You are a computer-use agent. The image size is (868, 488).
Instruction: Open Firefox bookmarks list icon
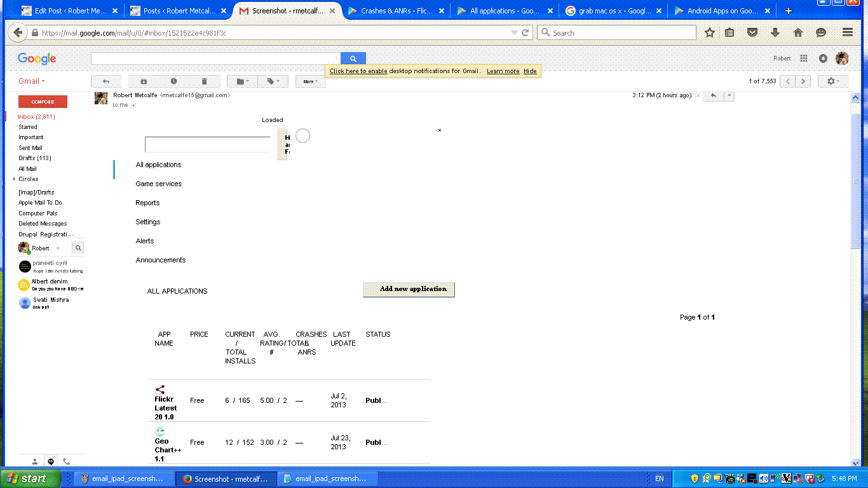coord(729,32)
